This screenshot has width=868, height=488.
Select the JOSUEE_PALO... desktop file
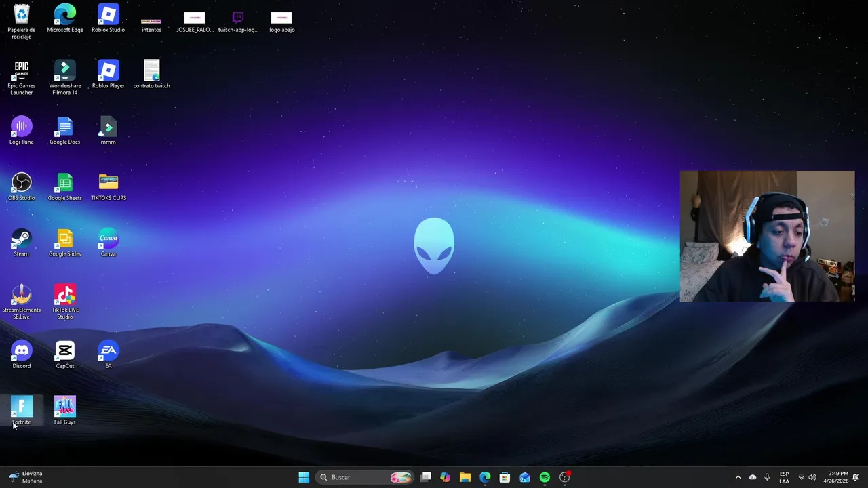coord(195,22)
